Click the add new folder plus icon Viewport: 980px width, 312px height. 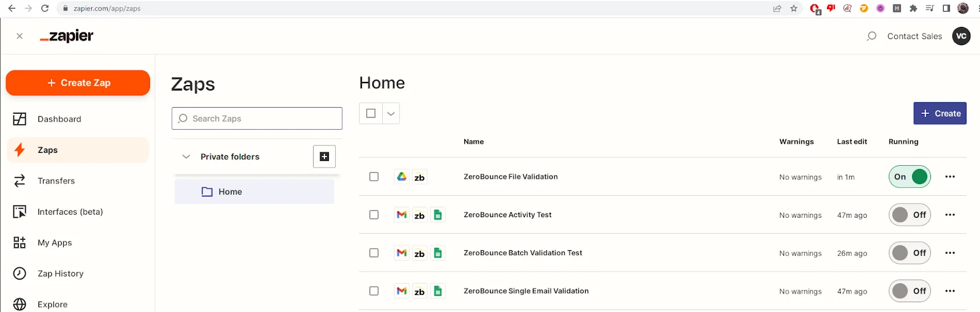(324, 157)
